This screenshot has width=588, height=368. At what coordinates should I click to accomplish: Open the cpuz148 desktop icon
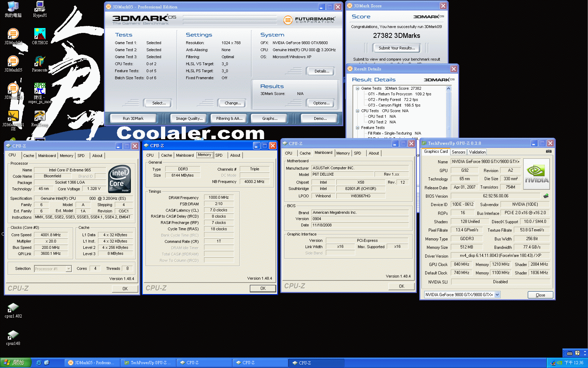(x=13, y=335)
